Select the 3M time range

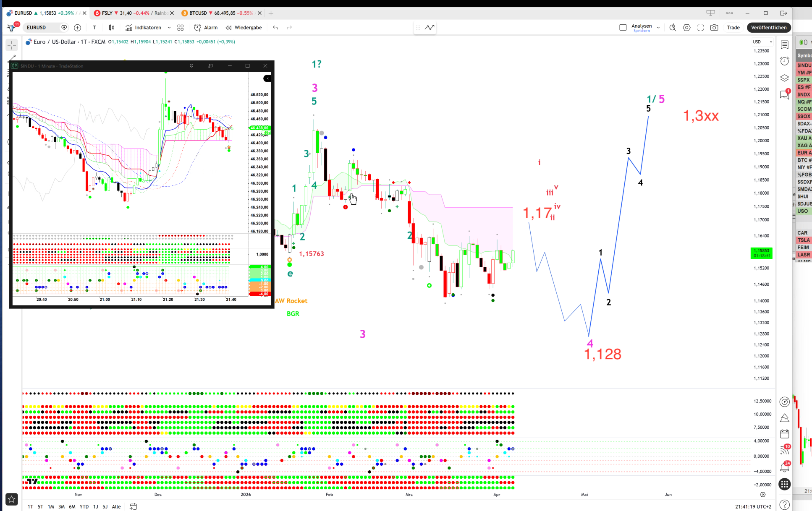click(x=61, y=506)
